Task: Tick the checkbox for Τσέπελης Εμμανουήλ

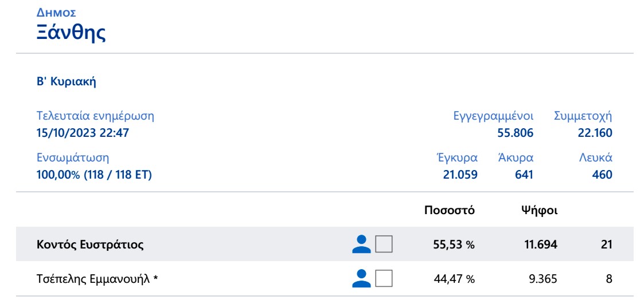Action: tap(384, 279)
